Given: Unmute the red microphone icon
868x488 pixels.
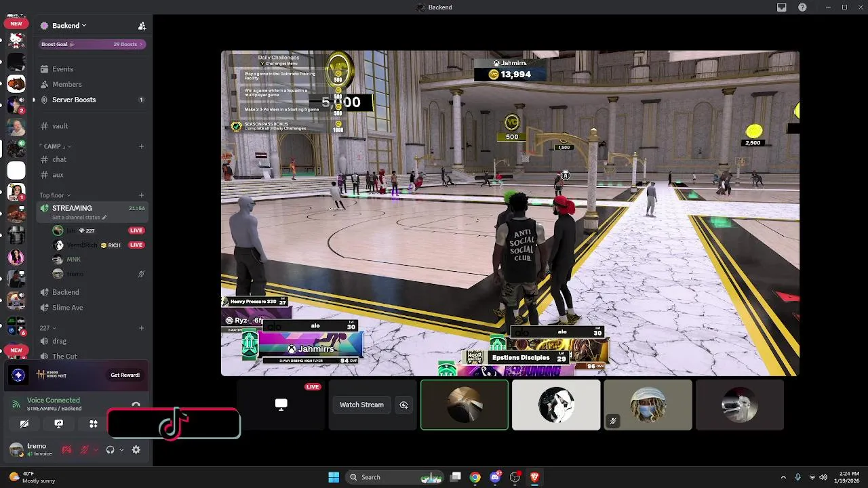Looking at the screenshot, I should (84, 449).
